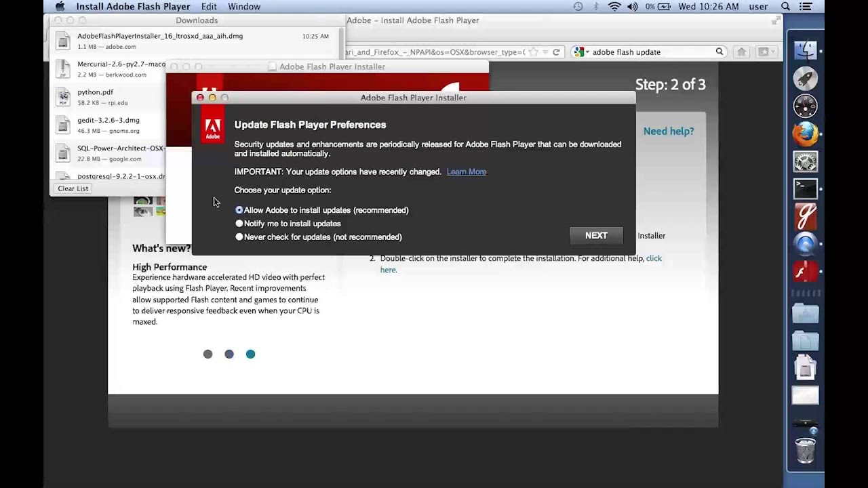Open Install Adobe Flash Player app menu
This screenshot has width=868, height=488.
click(x=133, y=7)
